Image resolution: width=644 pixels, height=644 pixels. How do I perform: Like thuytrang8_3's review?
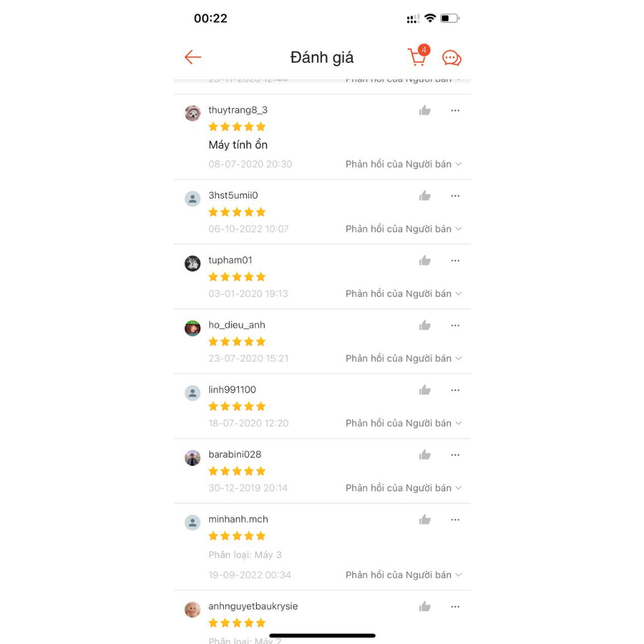(425, 111)
